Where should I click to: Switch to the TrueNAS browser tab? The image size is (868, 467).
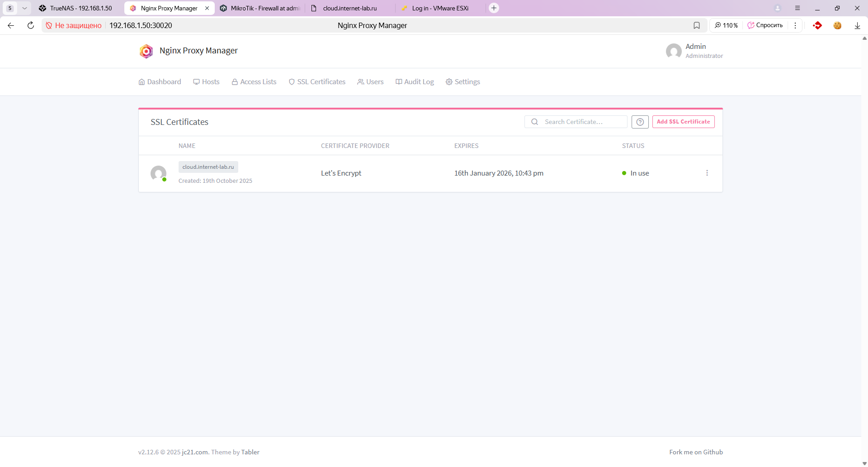pyautogui.click(x=76, y=8)
